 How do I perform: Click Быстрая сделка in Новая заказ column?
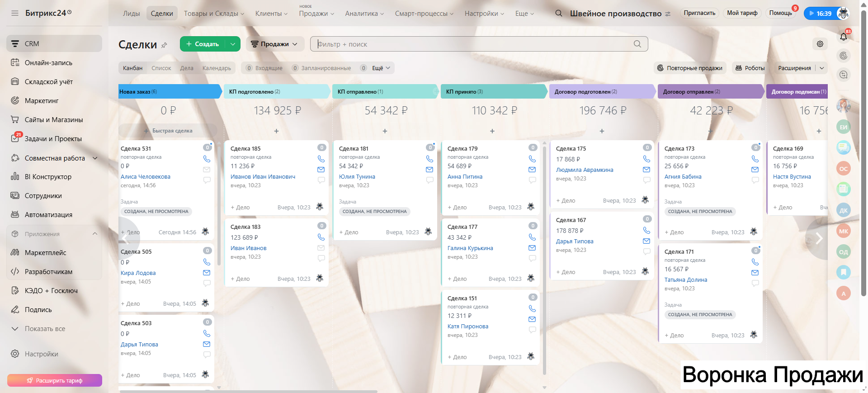168,131
